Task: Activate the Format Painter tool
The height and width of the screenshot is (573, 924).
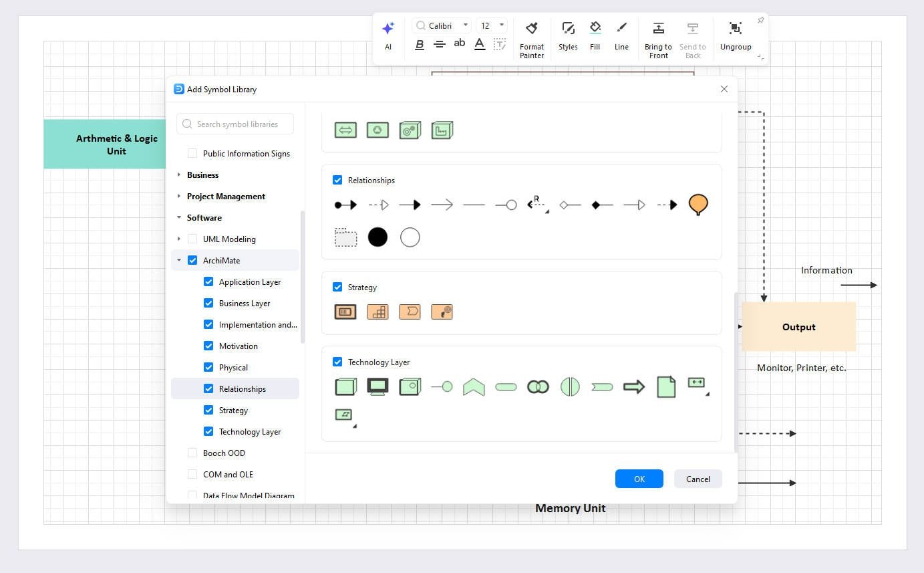Action: 532,39
